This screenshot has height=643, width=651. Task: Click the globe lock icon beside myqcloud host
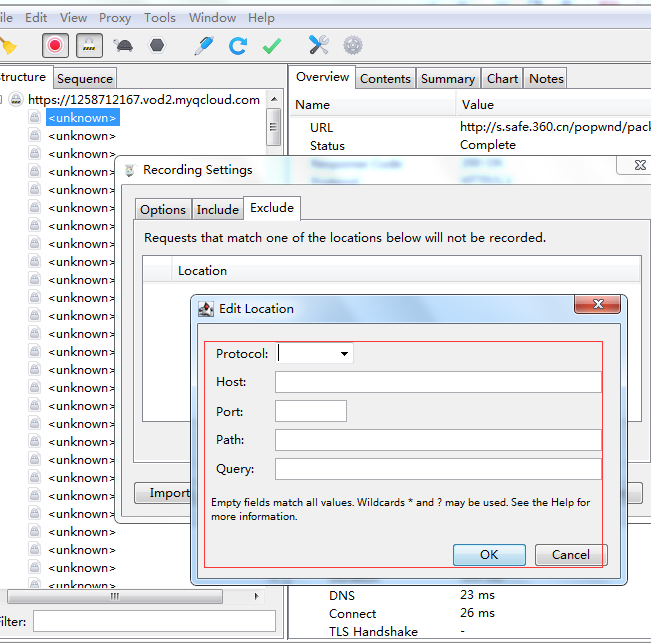[16, 100]
